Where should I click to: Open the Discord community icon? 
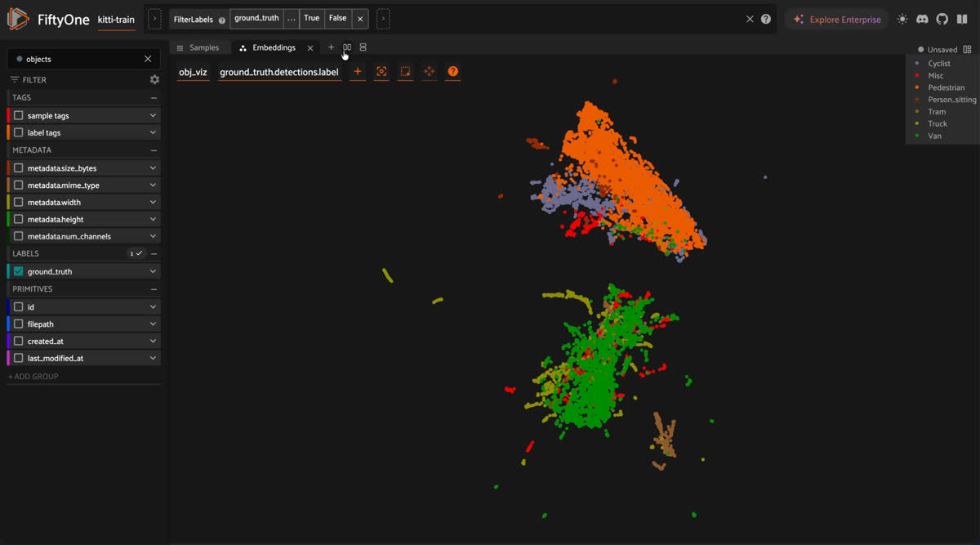(x=922, y=19)
